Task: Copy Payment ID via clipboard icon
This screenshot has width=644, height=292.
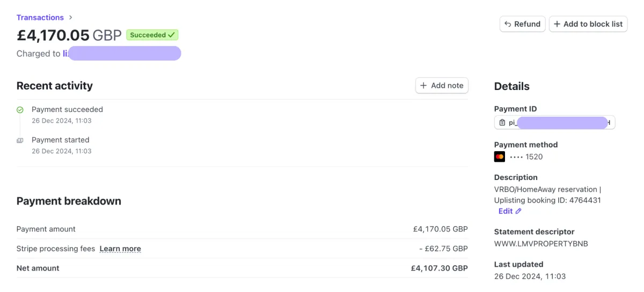Action: point(502,123)
